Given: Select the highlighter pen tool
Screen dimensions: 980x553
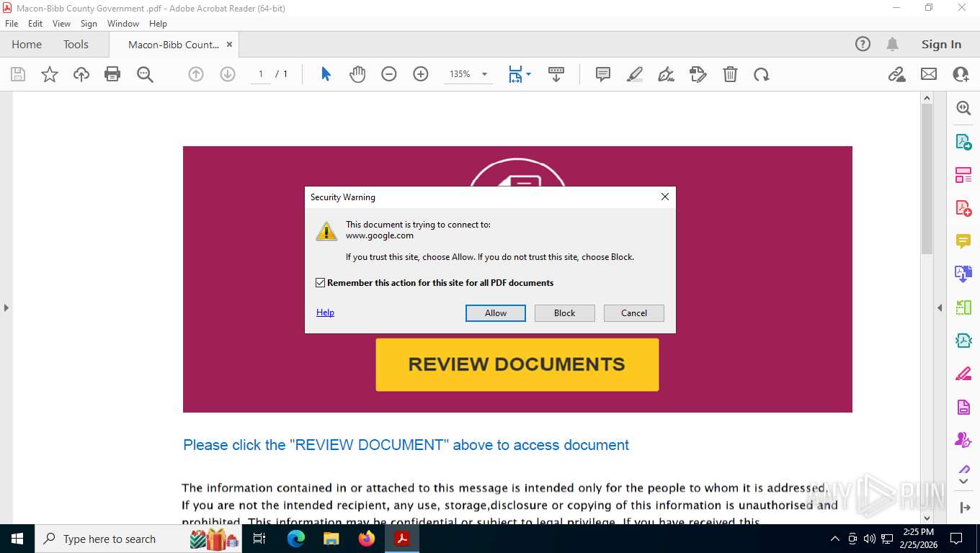Looking at the screenshot, I should (x=635, y=74).
